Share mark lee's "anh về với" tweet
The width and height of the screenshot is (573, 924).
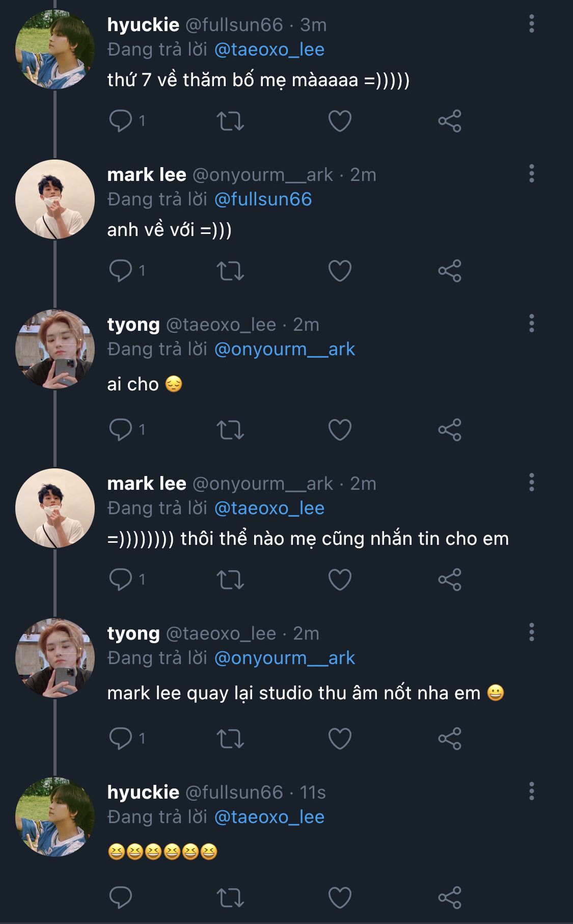[449, 271]
